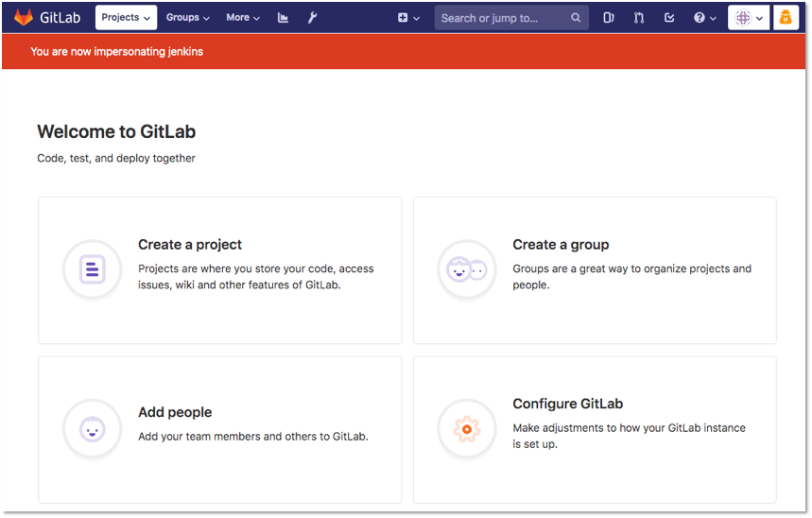Open the Groups menu

(187, 18)
